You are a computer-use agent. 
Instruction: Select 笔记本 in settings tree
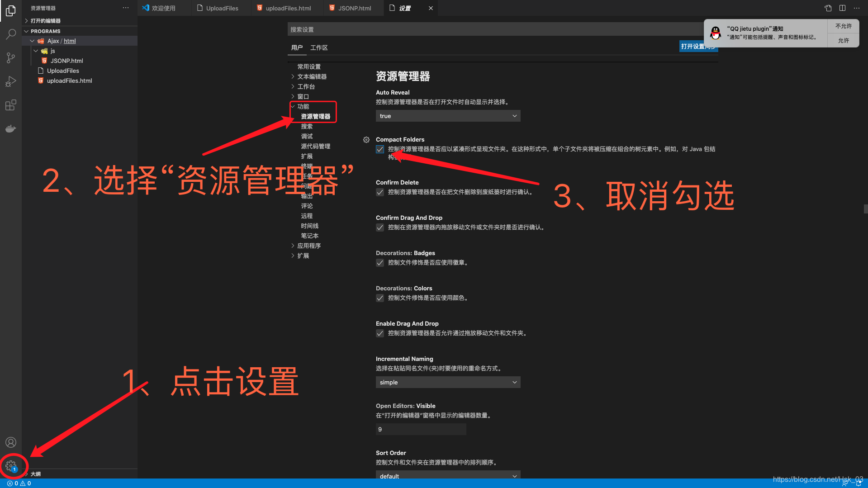pos(310,236)
